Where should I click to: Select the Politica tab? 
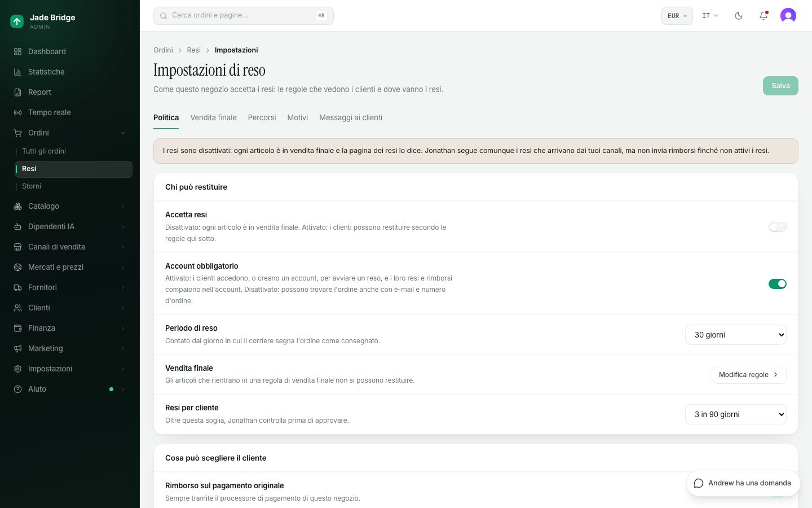166,117
